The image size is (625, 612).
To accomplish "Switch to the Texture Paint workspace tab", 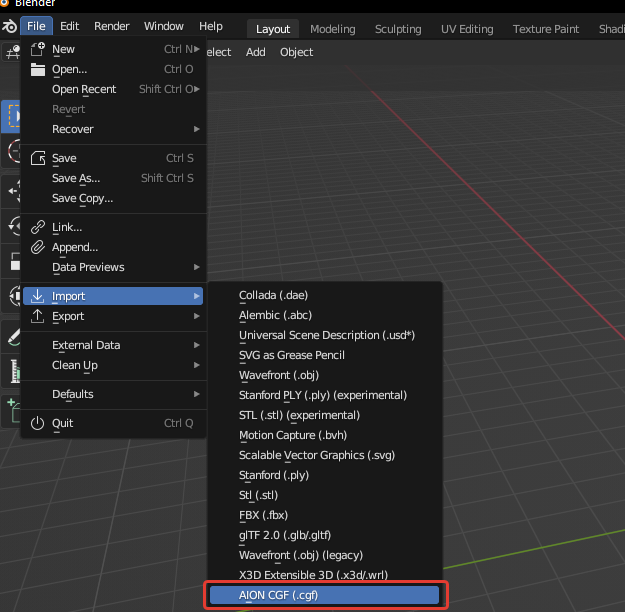I will point(546,29).
